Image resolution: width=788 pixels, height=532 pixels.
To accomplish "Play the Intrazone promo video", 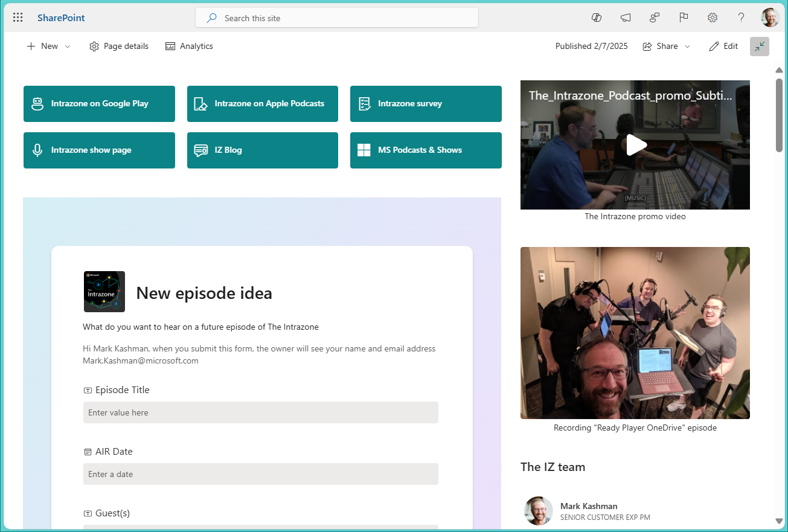I will pyautogui.click(x=635, y=145).
